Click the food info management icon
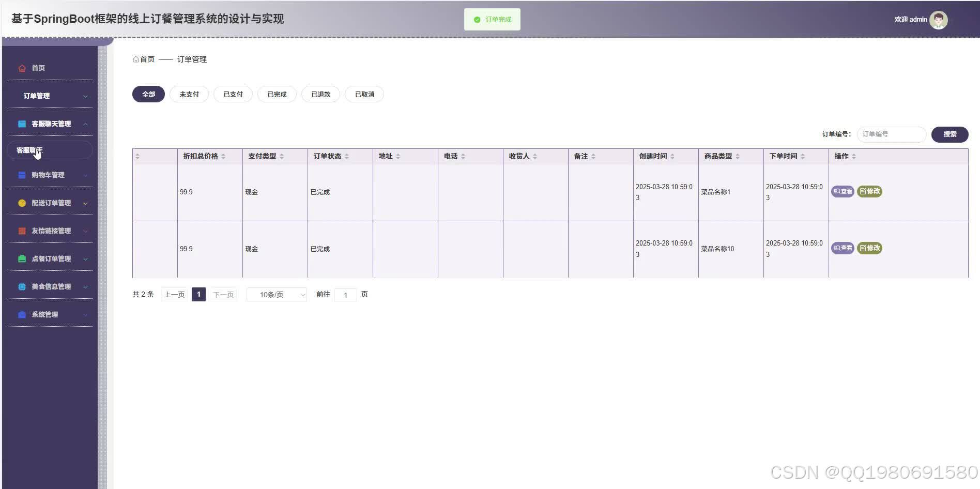This screenshot has width=980, height=489. [22, 287]
